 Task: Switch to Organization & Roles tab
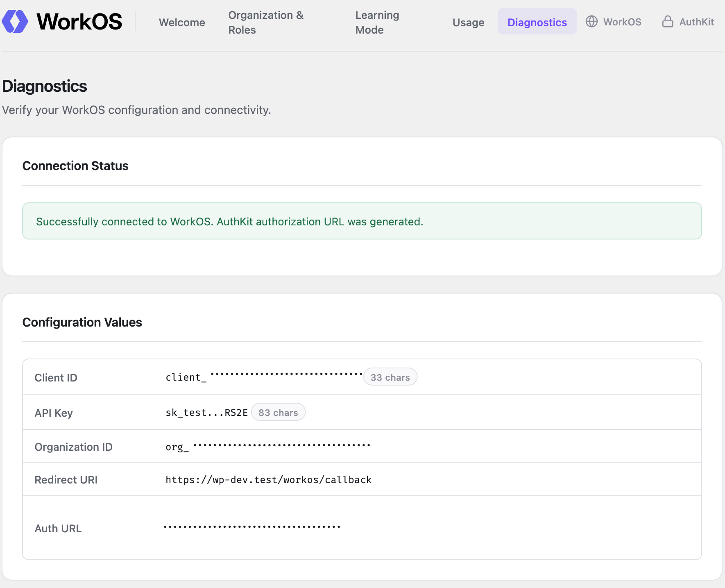[266, 22]
